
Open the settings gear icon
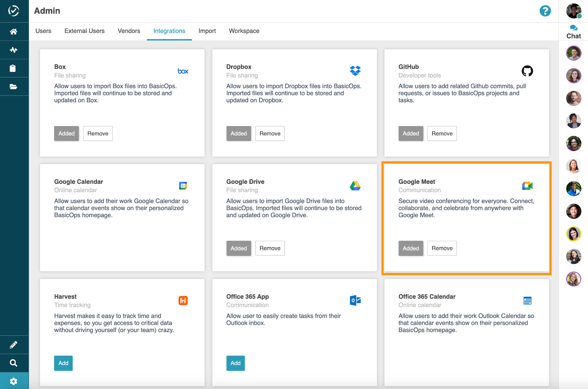[x=14, y=381]
